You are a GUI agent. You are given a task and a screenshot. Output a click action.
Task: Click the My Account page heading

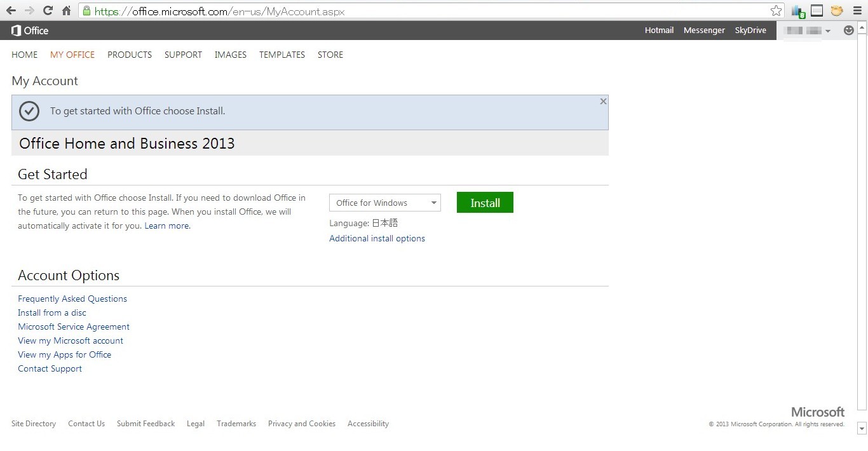point(44,81)
